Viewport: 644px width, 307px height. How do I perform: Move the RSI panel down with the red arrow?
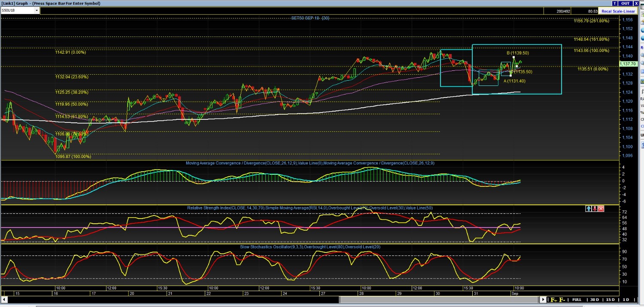tap(595, 209)
